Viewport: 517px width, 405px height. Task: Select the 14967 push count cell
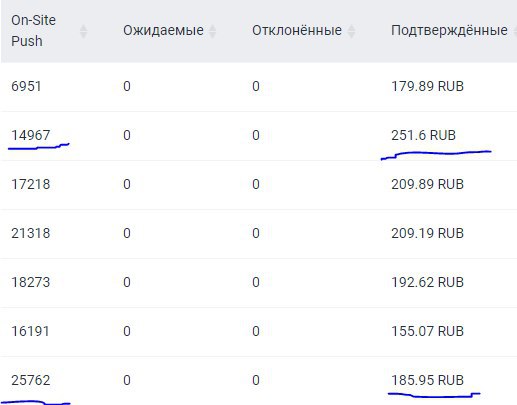click(x=31, y=135)
